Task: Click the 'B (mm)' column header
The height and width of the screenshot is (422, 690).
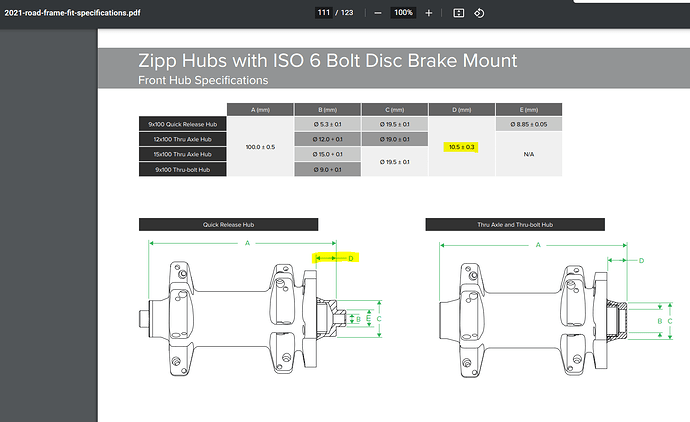Action: click(327, 110)
